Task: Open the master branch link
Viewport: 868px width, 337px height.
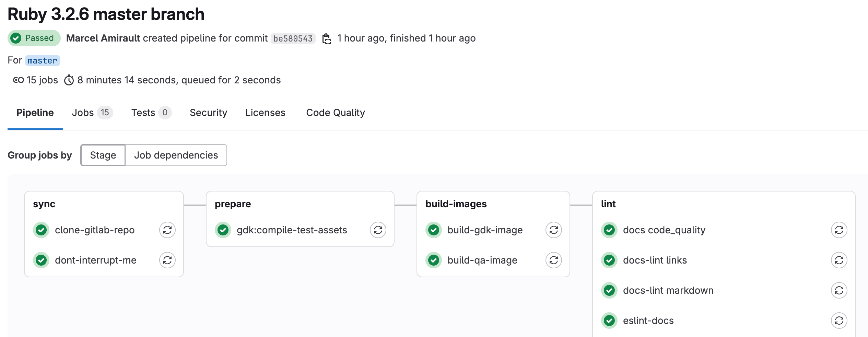Action: (42, 60)
